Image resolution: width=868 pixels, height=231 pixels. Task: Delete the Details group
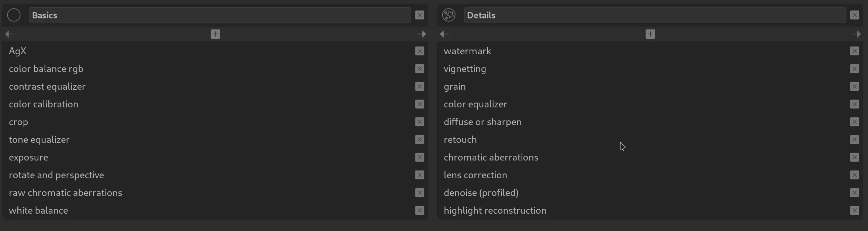(854, 15)
